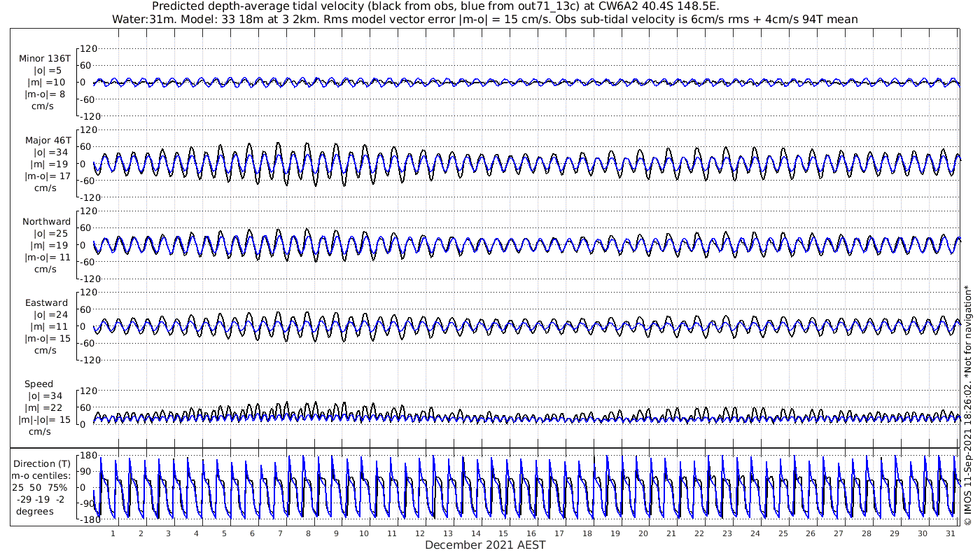Screen dimensions: 980x560
Task: Click the "|m-o|= 17" value in Major panel
Action: (47, 176)
